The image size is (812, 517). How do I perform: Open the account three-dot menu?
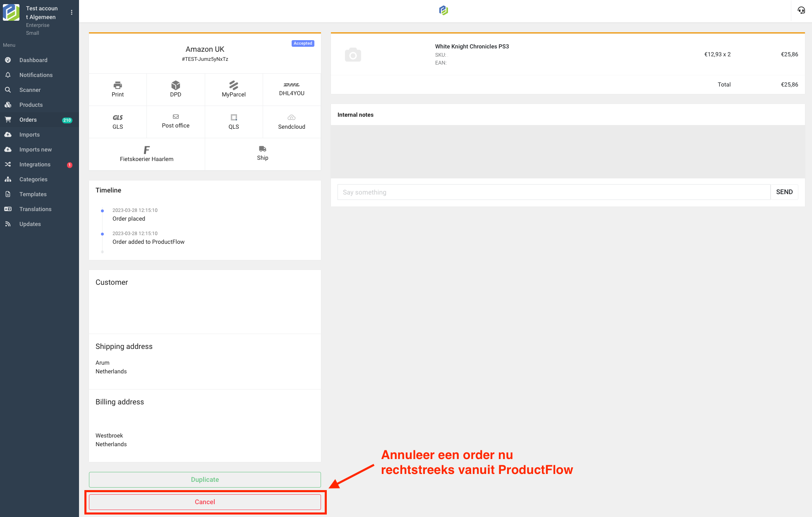pos(72,12)
